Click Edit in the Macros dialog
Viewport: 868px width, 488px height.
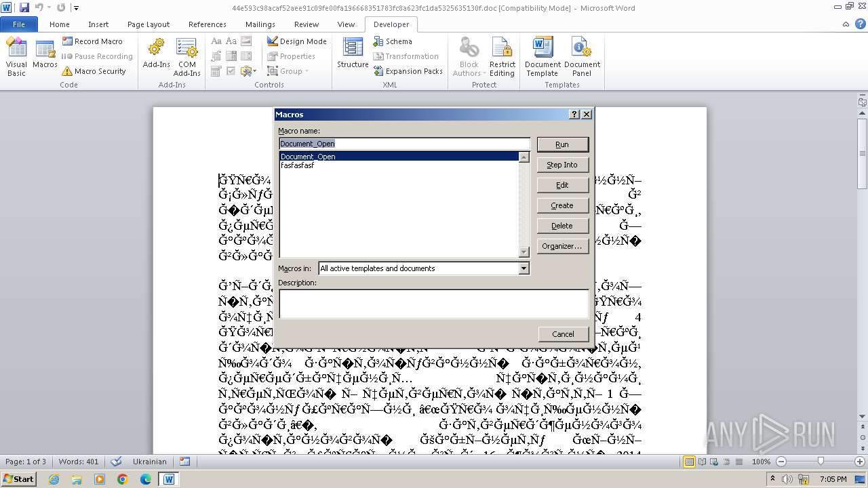click(x=562, y=185)
